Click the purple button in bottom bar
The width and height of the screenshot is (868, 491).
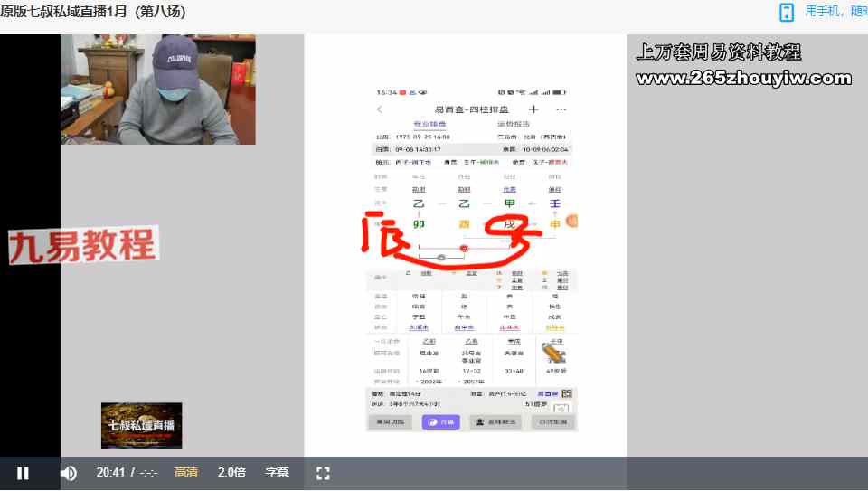(441, 422)
